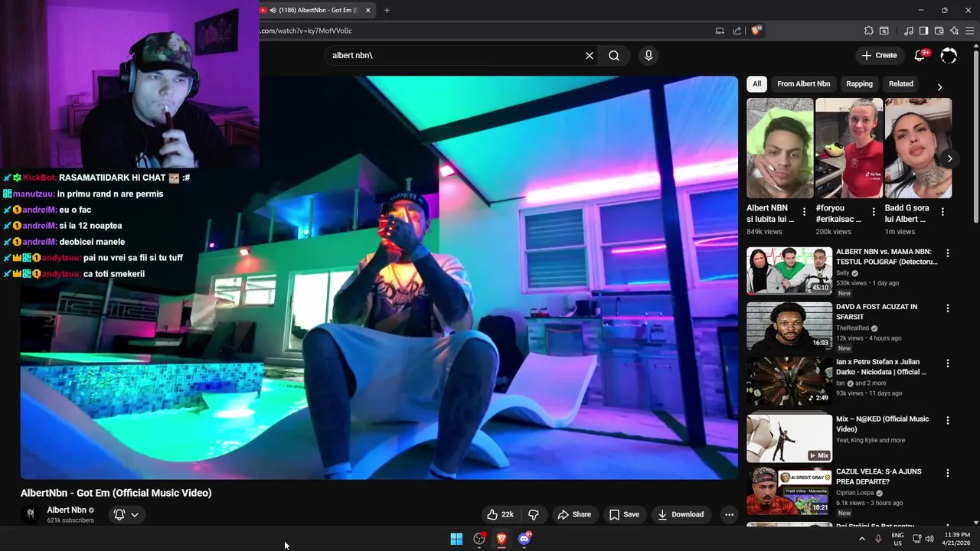Open the OBS icon on the taskbar
Viewport: 980px width, 551px height.
(x=479, y=539)
